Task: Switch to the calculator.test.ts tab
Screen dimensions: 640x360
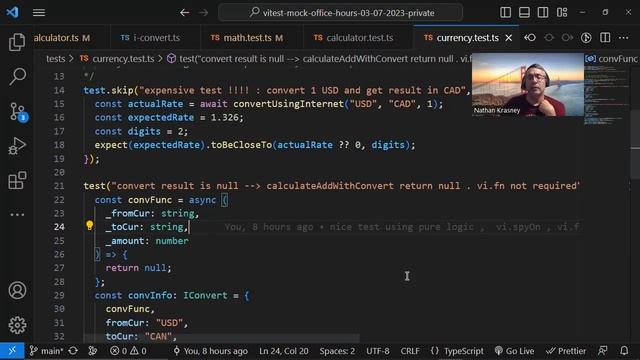Action: click(359, 38)
